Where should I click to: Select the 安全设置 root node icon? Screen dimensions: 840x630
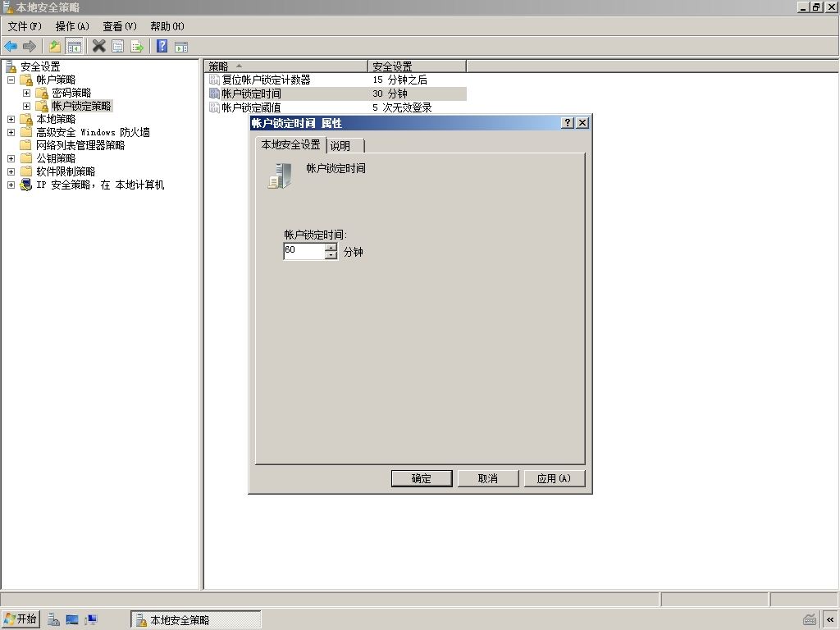point(11,66)
